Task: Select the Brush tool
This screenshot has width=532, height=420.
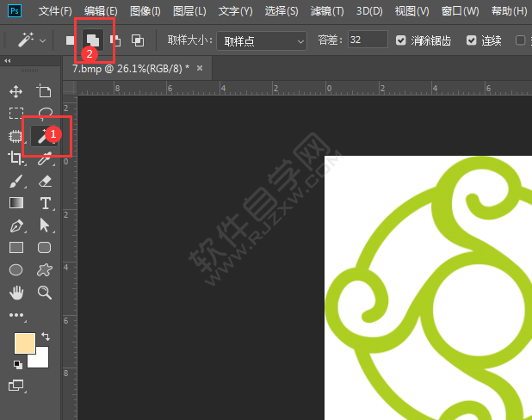Action: pos(16,181)
